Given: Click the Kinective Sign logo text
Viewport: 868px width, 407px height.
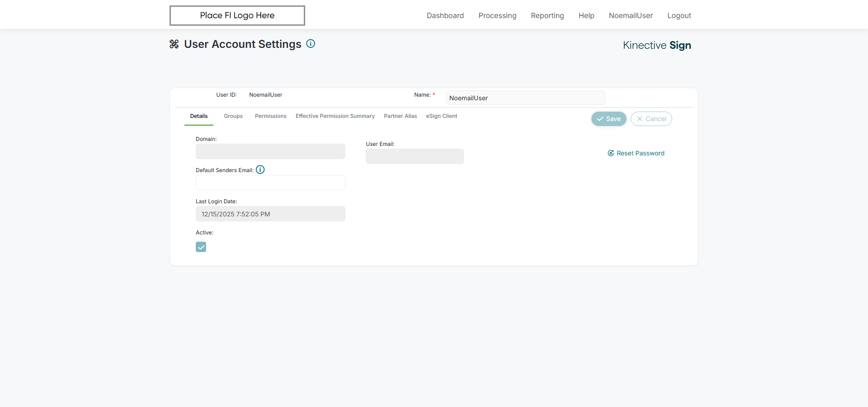Looking at the screenshot, I should 657,45.
